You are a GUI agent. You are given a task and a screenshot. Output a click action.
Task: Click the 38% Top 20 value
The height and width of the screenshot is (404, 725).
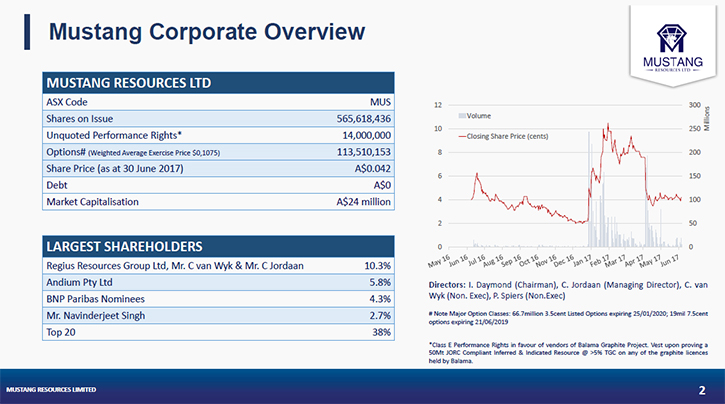(x=381, y=332)
